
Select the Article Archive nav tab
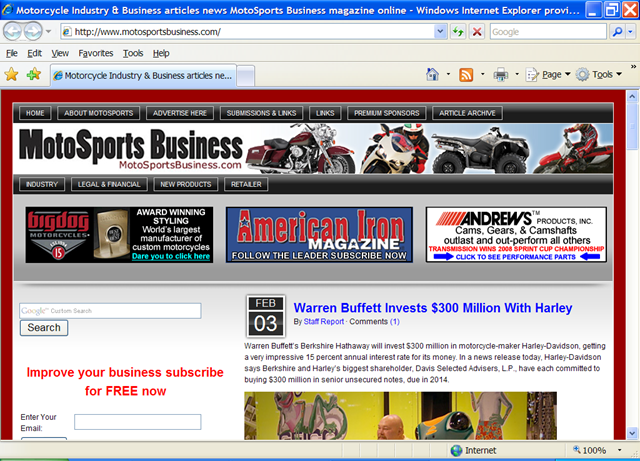click(467, 113)
